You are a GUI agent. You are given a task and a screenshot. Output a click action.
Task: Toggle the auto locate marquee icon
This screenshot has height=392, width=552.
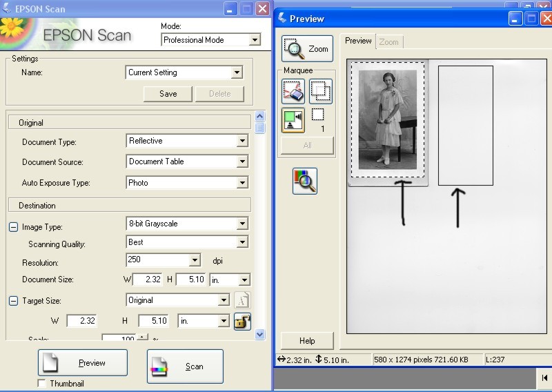click(293, 120)
